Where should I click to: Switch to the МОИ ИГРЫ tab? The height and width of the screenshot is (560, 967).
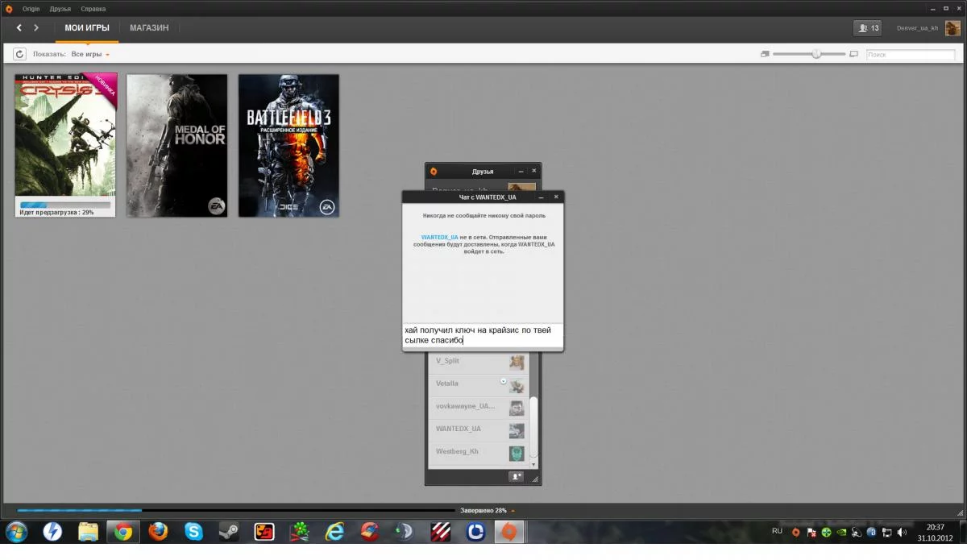coord(87,28)
